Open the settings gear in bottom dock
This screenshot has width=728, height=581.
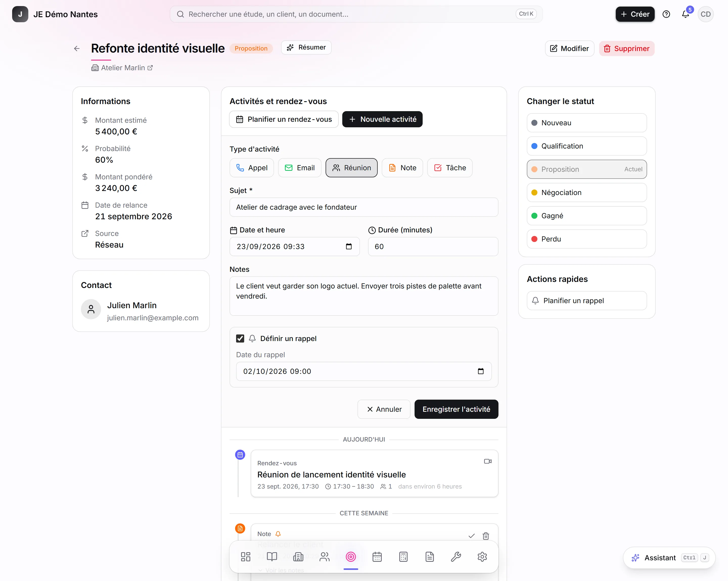[482, 557]
